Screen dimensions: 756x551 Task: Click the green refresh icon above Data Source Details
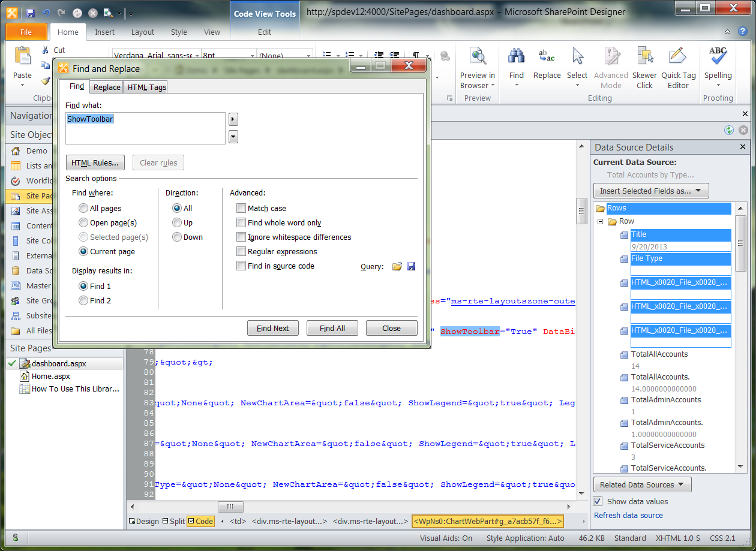[x=729, y=130]
